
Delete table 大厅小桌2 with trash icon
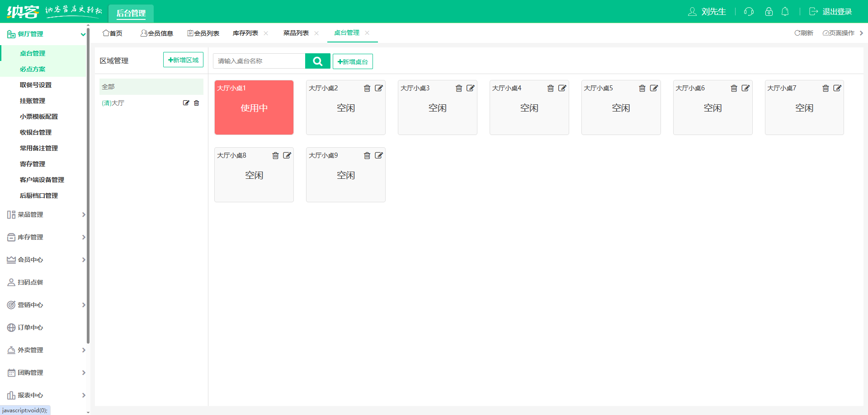point(367,89)
